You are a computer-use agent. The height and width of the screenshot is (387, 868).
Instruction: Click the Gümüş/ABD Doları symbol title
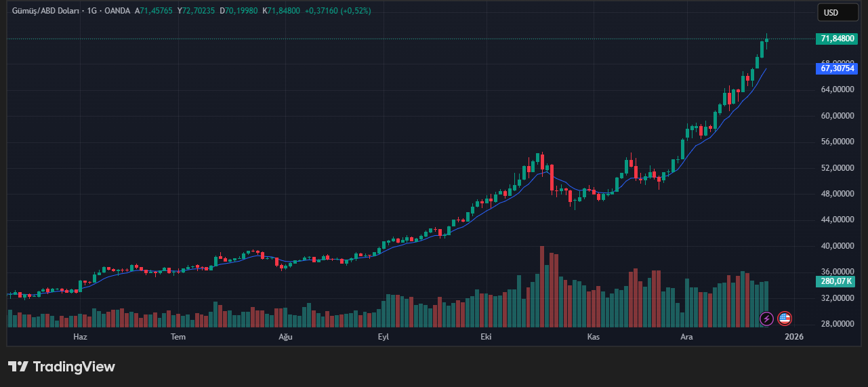click(43, 11)
